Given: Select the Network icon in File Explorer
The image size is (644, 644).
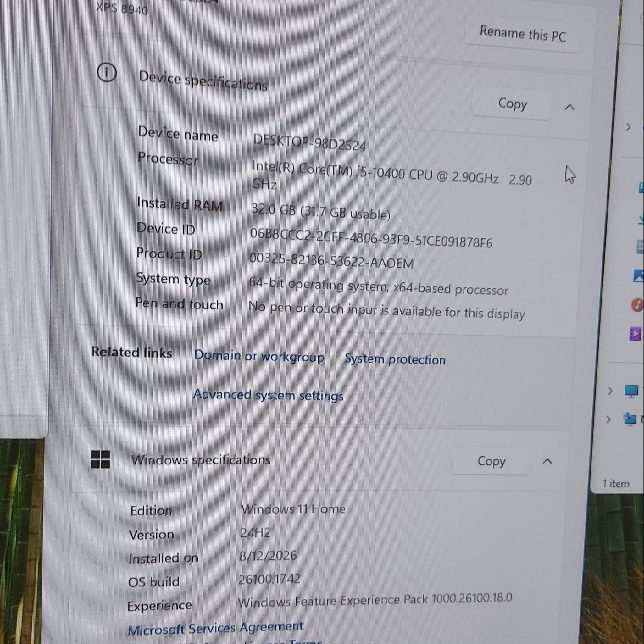Looking at the screenshot, I should [630, 419].
